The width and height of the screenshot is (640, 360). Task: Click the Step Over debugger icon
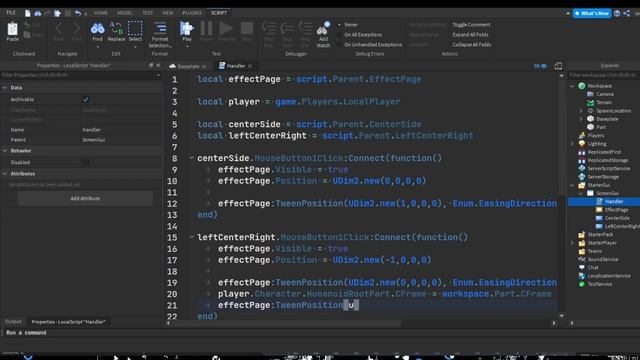pos(287,29)
